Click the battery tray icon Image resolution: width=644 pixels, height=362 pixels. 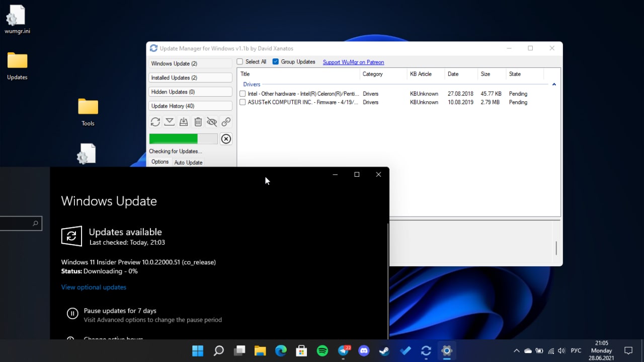(x=539, y=351)
